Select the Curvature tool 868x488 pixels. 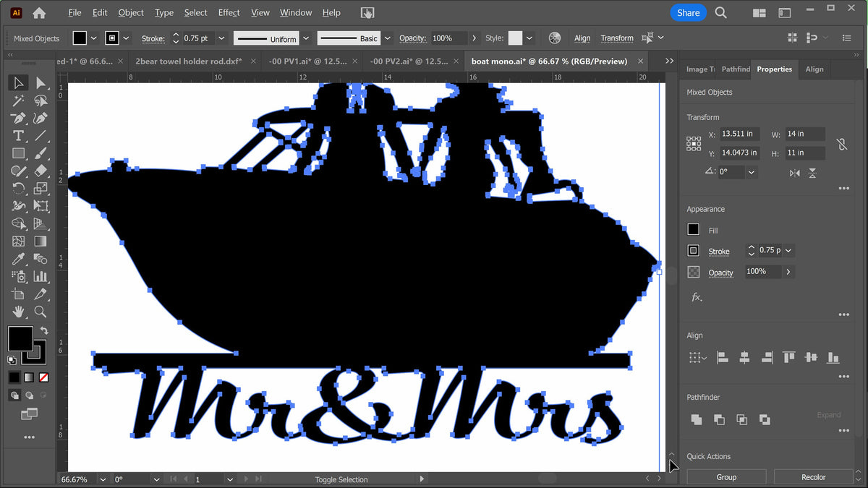click(41, 118)
